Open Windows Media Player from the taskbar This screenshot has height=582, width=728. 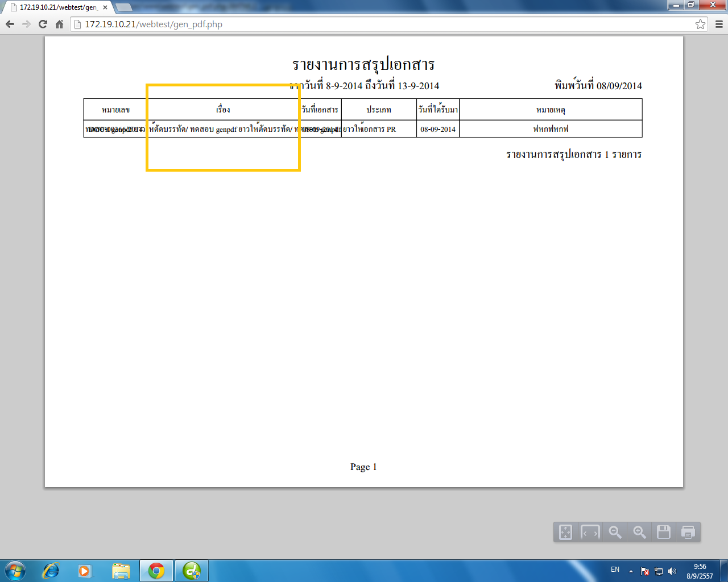point(85,571)
